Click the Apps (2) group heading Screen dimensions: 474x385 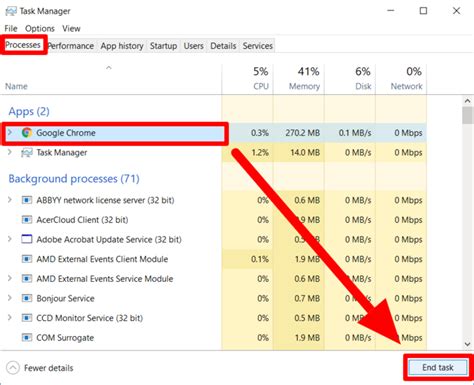[x=29, y=112]
